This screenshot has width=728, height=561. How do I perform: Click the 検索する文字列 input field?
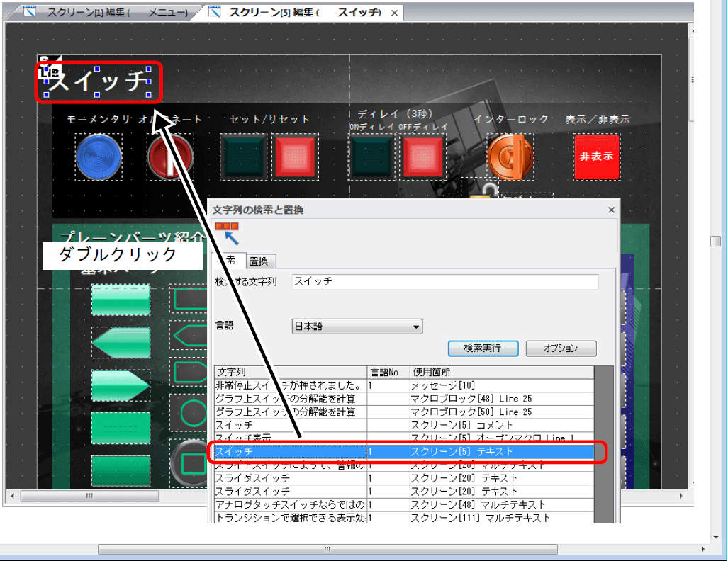[444, 281]
